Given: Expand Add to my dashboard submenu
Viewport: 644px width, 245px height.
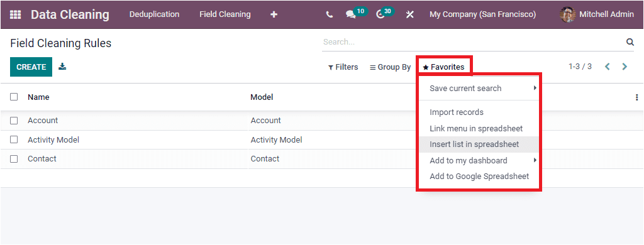Looking at the screenshot, I should (x=479, y=160).
